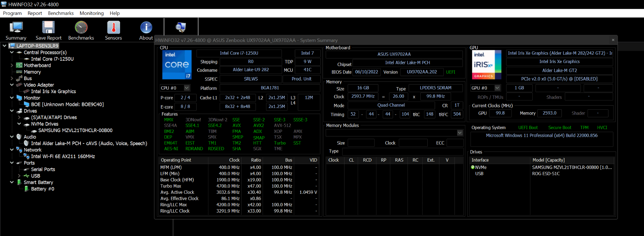Screen dimensions: 644x236
Task: Click the Audio speaker icon in tree
Action: [x=19, y=137]
